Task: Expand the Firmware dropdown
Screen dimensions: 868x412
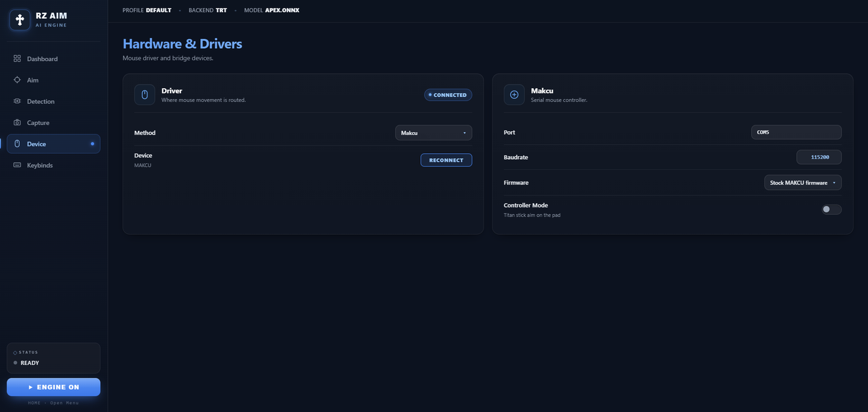Action: click(x=803, y=183)
